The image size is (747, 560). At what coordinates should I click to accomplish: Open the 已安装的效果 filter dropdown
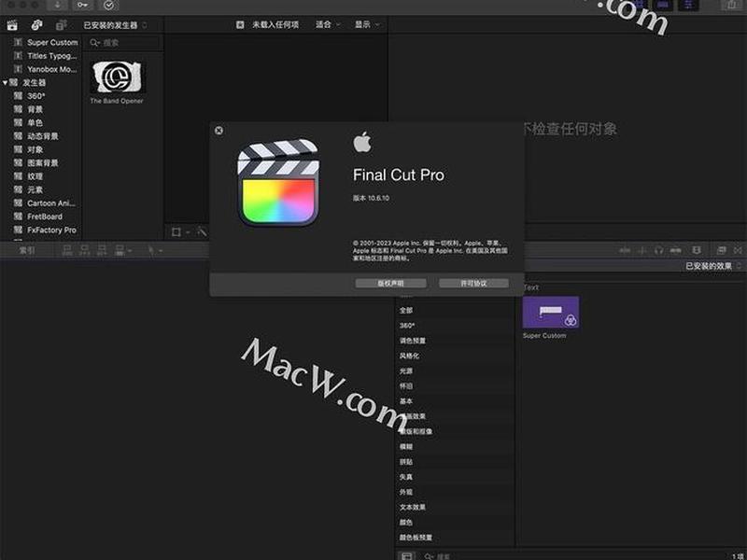coord(713,266)
